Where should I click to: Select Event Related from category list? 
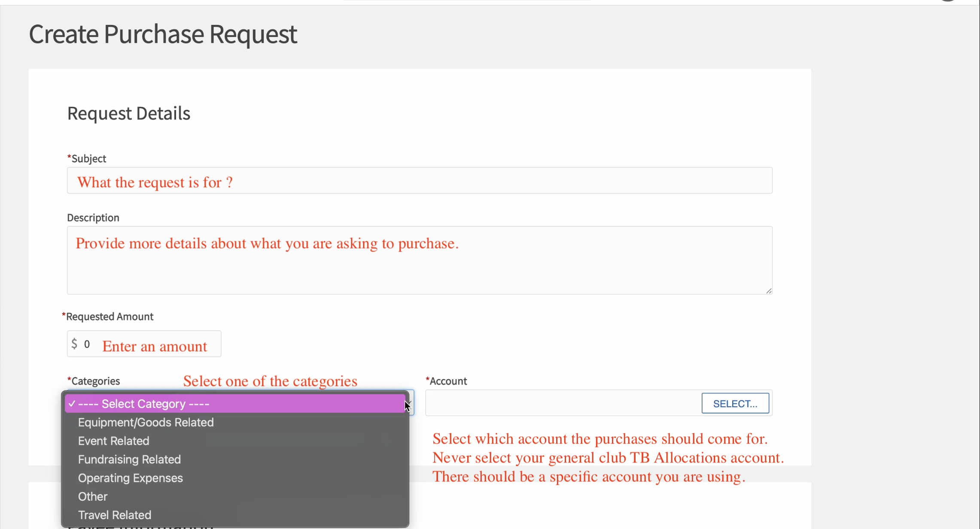click(113, 441)
